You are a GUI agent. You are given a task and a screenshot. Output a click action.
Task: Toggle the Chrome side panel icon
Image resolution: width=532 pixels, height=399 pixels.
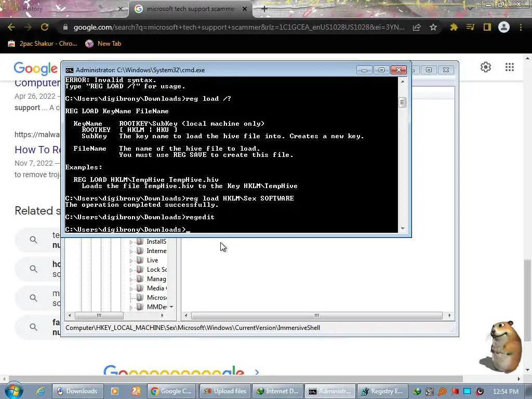coord(487,27)
